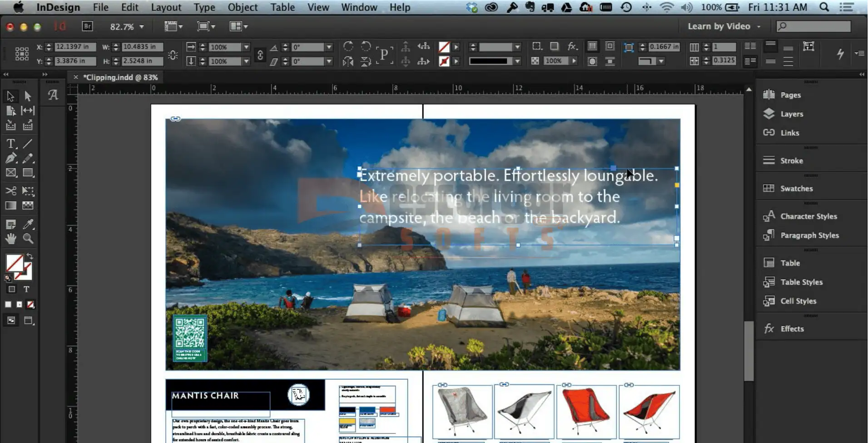Open the Layout menu
Image resolution: width=868 pixels, height=443 pixels.
pos(166,7)
